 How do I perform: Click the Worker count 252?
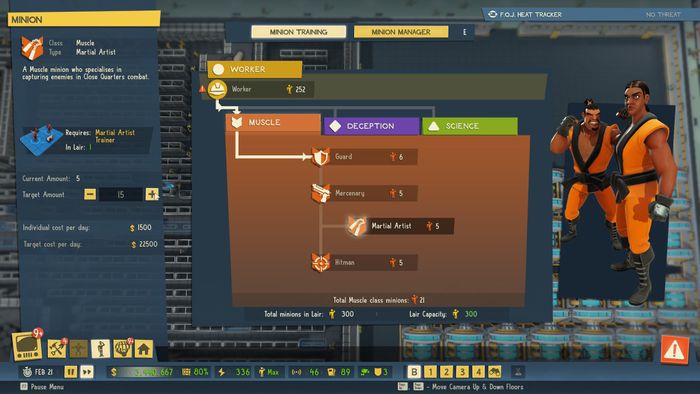(300, 89)
